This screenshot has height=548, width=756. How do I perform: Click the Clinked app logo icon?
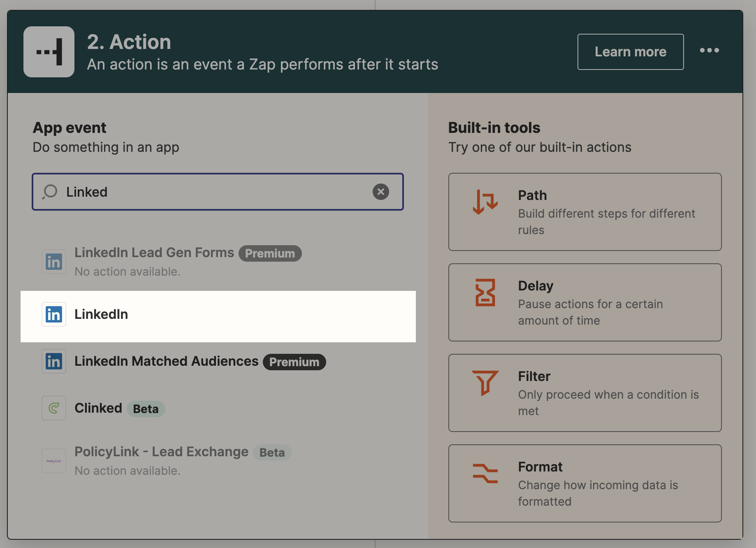click(x=54, y=408)
